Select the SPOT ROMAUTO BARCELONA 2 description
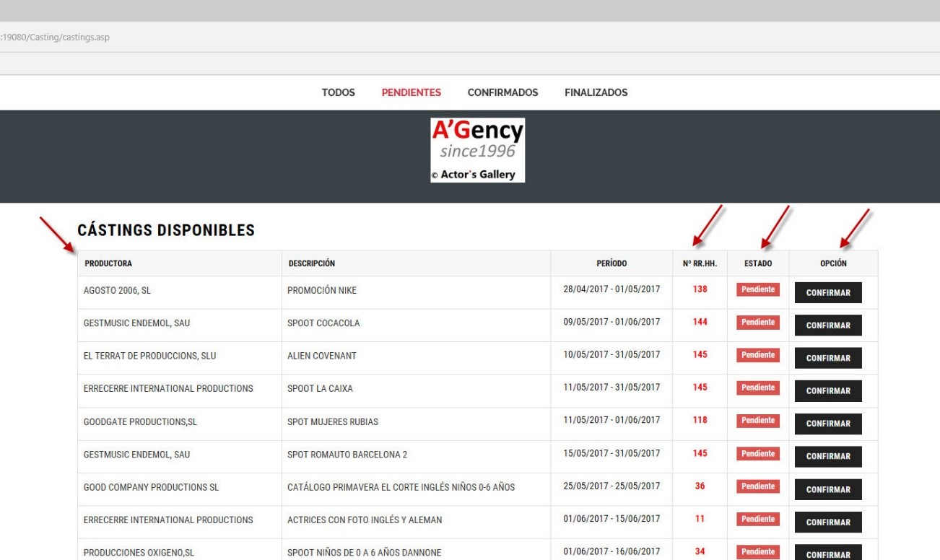 pyautogui.click(x=348, y=455)
